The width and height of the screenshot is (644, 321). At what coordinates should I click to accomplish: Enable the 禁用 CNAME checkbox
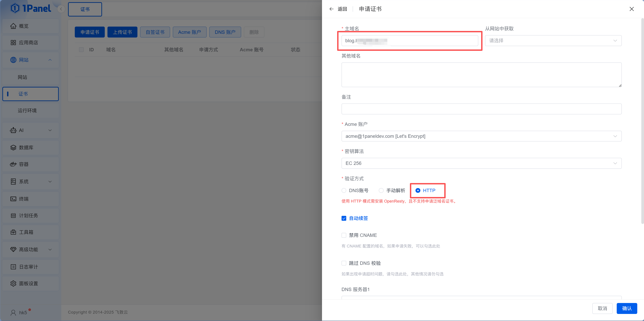(344, 235)
